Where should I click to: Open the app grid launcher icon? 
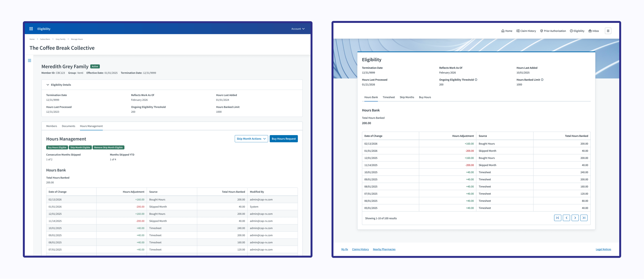(31, 29)
